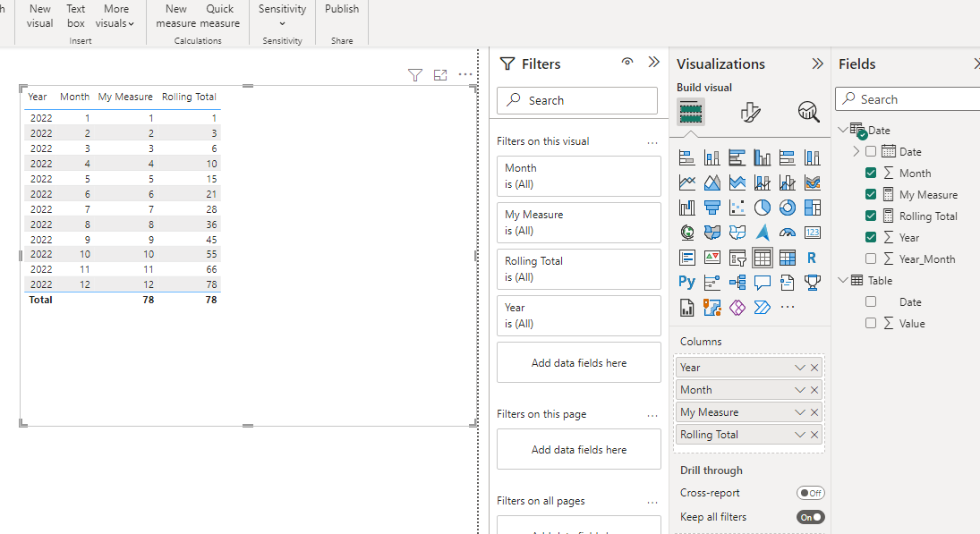Create a New measure
Screen dimensions: 980x534
[x=175, y=16]
